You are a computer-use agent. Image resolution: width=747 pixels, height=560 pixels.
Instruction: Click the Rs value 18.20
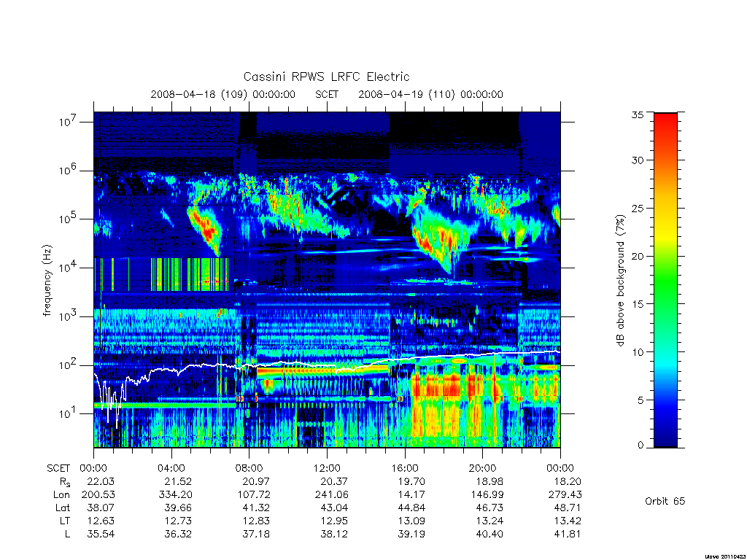click(x=568, y=481)
